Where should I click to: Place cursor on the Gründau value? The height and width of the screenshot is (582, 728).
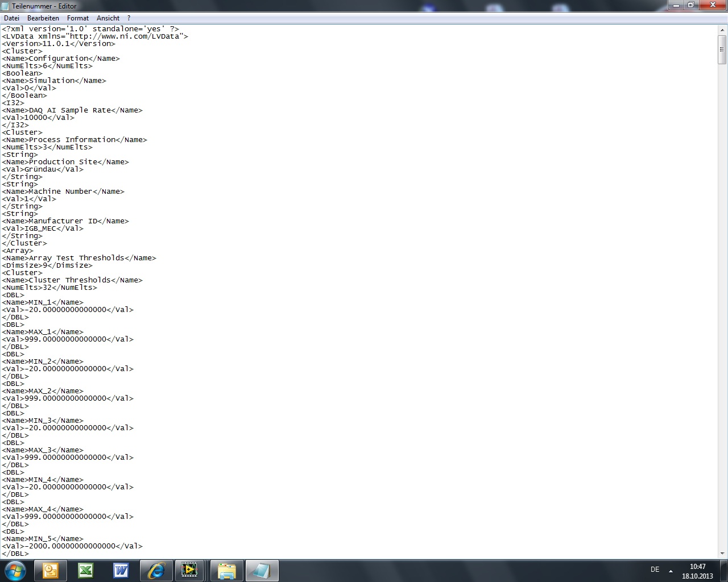tap(43, 169)
